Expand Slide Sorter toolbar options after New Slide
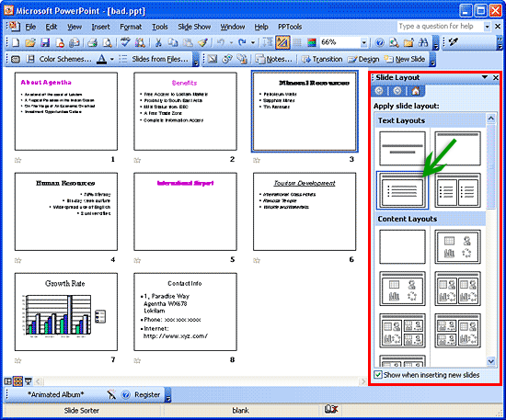The height and width of the screenshot is (420, 506). pos(432,60)
